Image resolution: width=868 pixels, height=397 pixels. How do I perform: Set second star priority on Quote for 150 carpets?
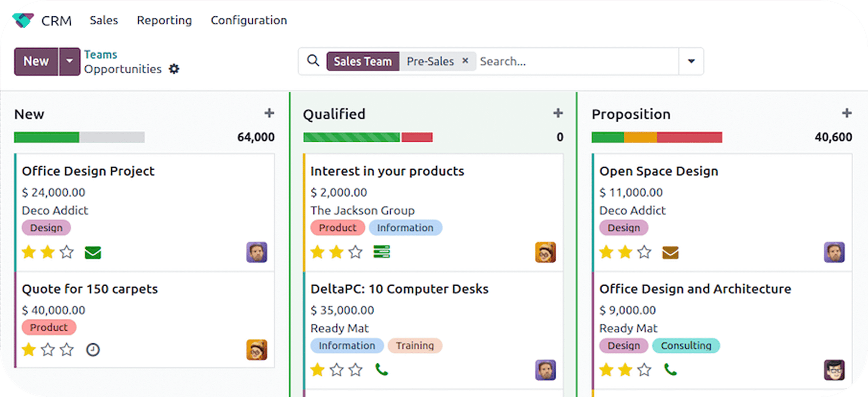[x=48, y=350]
